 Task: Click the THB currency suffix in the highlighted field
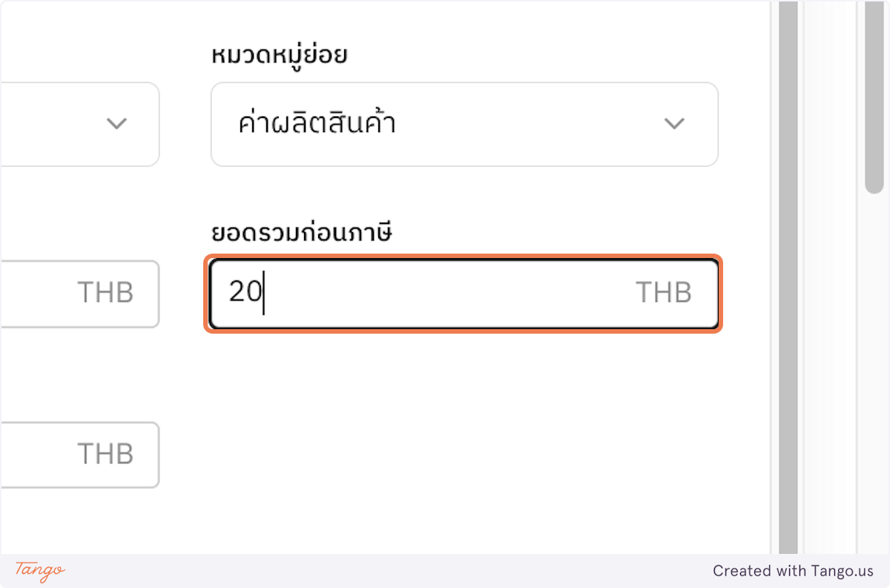pos(665,293)
